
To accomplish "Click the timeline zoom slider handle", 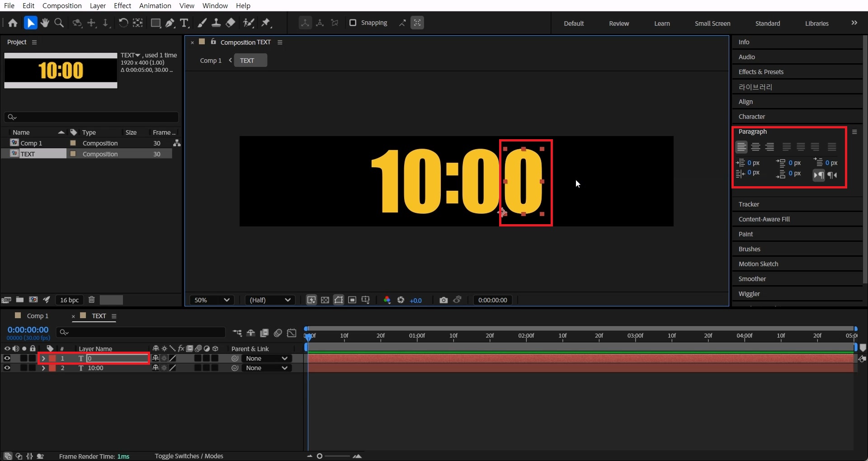I will click(x=320, y=456).
